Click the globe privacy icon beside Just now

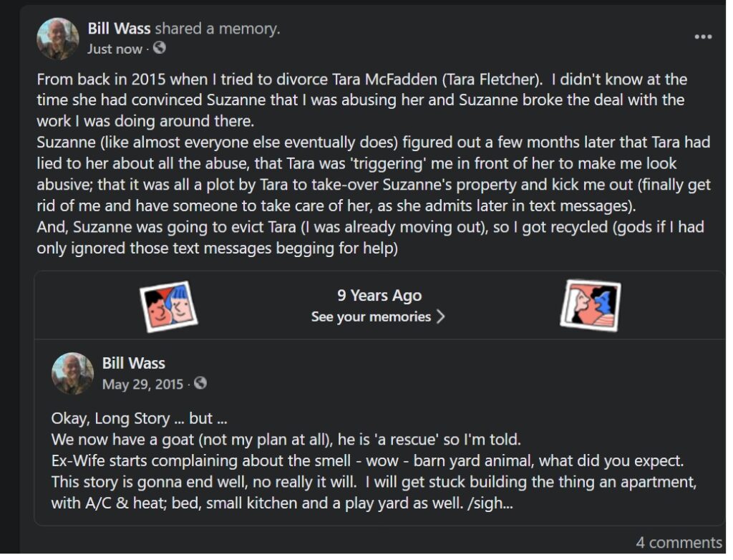pyautogui.click(x=160, y=48)
